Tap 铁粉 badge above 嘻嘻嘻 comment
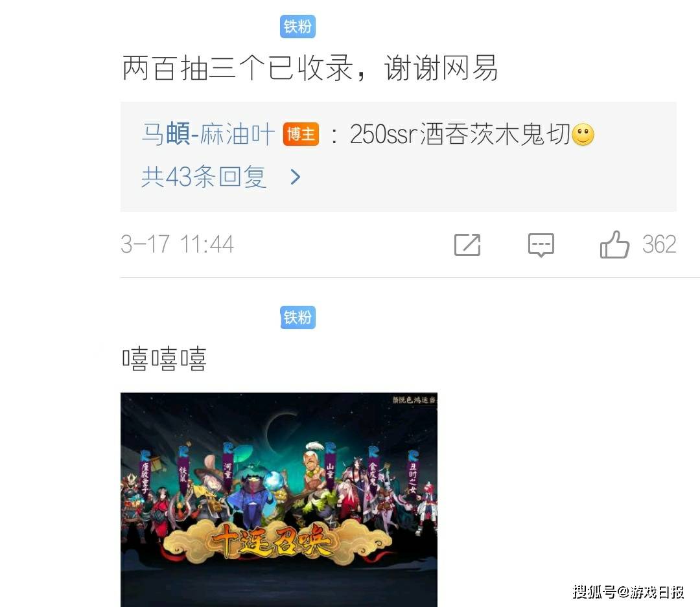 coord(297,317)
